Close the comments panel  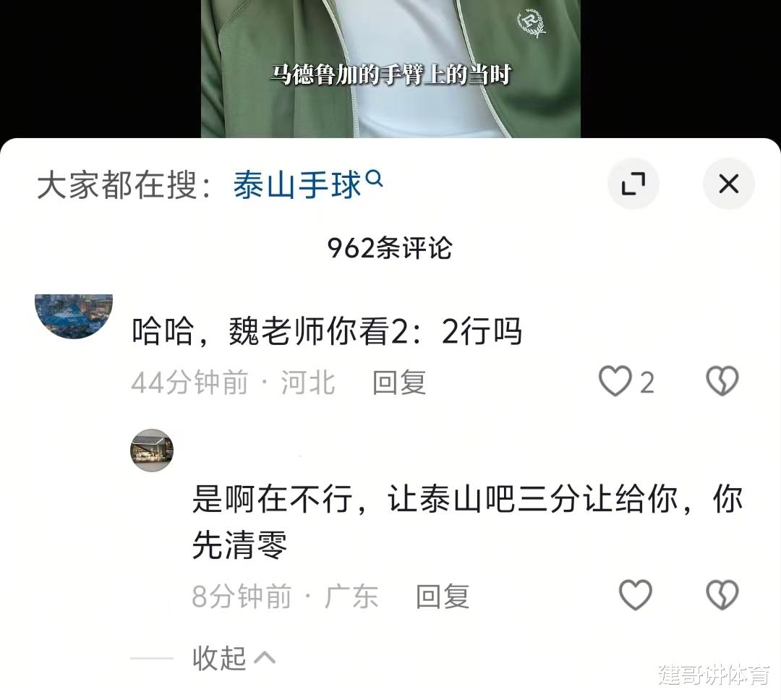coord(728,184)
